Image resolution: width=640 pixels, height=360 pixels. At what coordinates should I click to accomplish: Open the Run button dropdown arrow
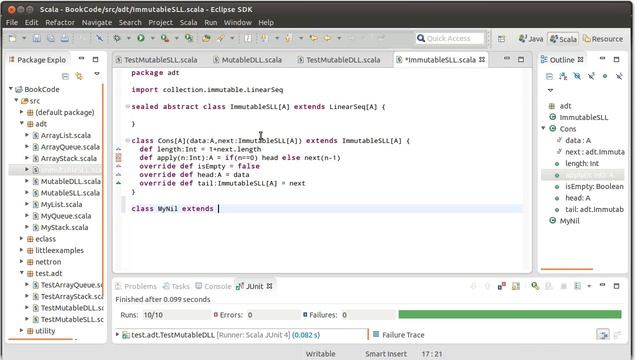[152, 38]
